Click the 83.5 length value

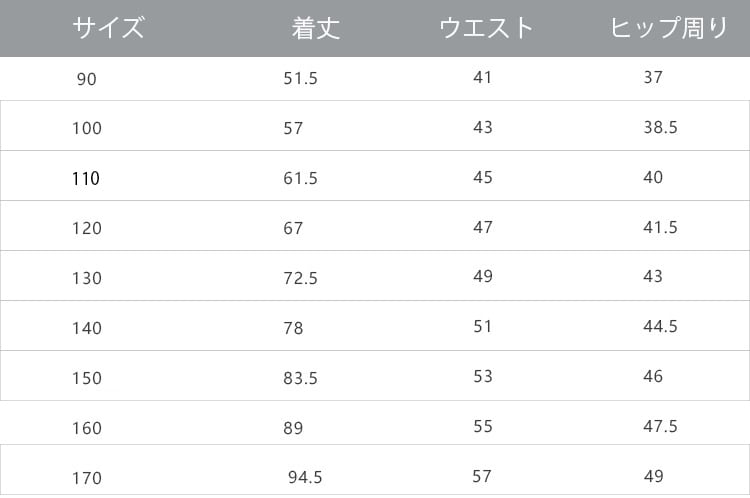[300, 378]
